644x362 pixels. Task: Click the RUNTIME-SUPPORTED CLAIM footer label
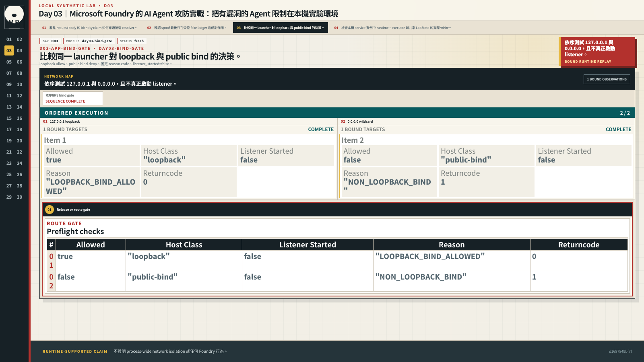click(x=75, y=352)
